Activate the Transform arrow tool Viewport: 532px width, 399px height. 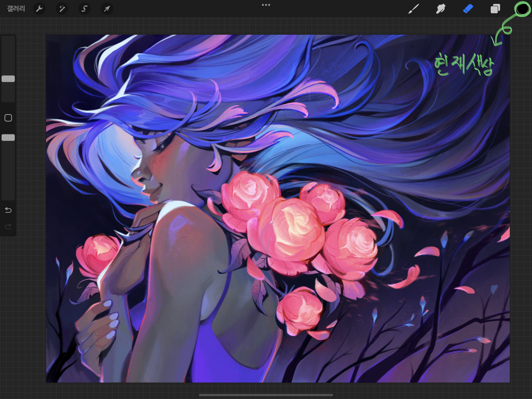coord(107,9)
